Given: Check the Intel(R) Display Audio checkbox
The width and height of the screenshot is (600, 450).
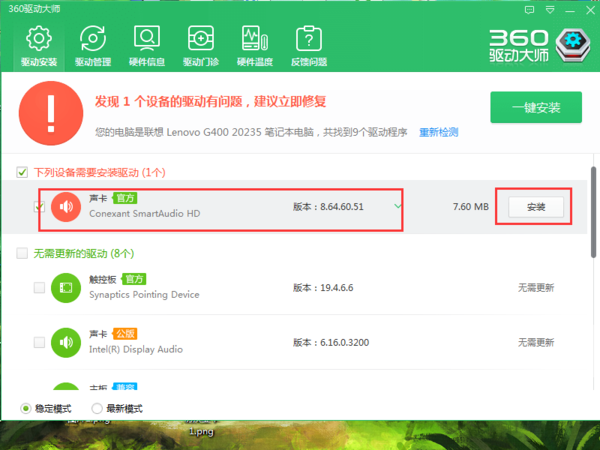Looking at the screenshot, I should 39,342.
